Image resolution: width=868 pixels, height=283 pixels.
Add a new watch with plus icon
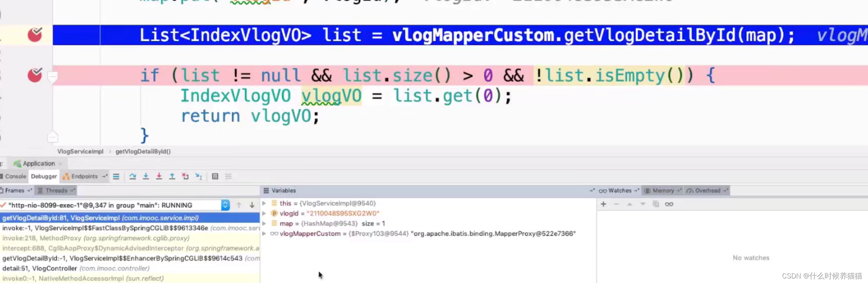(x=603, y=204)
